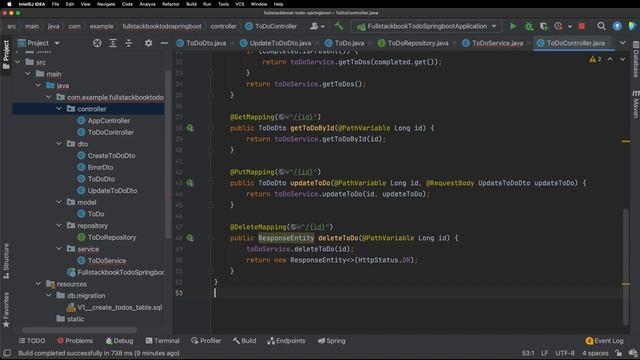Switch to ToDo.java tab
640x360 pixels.
tap(345, 43)
